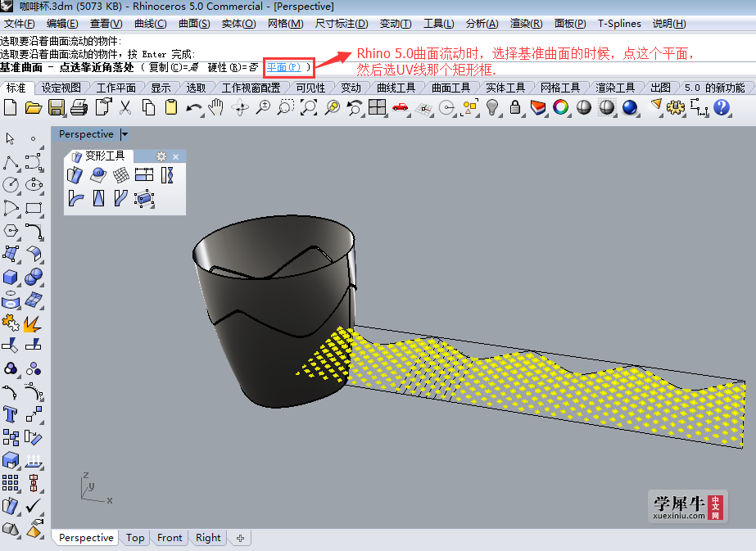Switch to 实体工具 toolbar tab
Image resolution: width=756 pixels, height=551 pixels.
tap(505, 88)
